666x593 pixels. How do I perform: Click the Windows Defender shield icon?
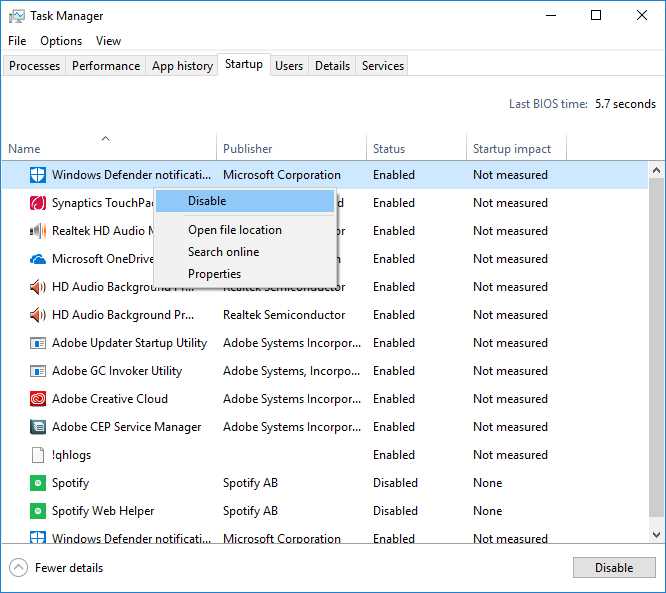[x=38, y=175]
